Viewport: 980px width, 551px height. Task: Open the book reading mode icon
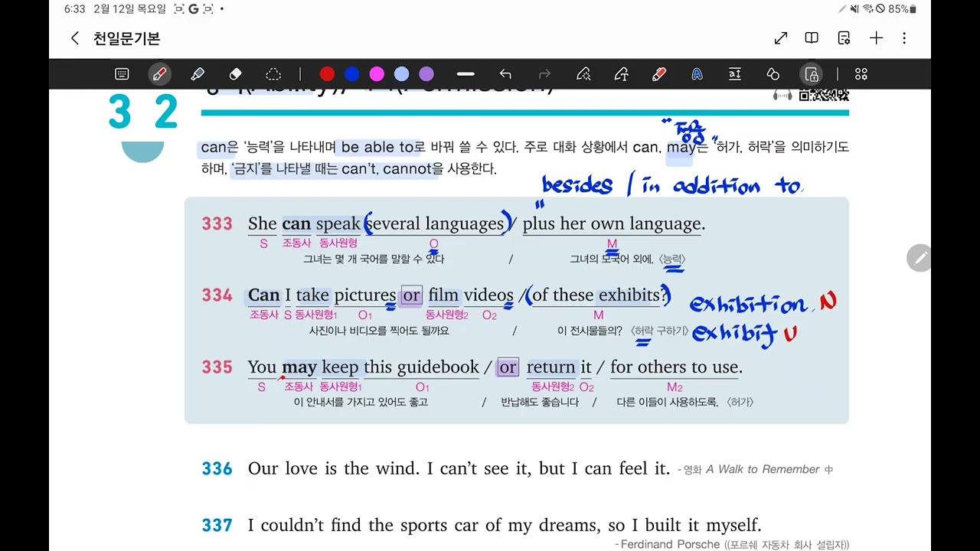point(812,38)
